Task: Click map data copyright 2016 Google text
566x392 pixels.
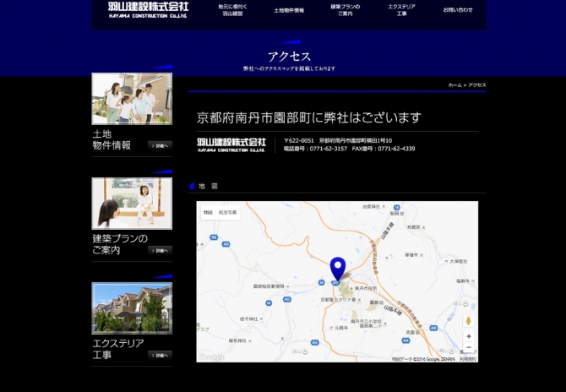Action: point(423,359)
